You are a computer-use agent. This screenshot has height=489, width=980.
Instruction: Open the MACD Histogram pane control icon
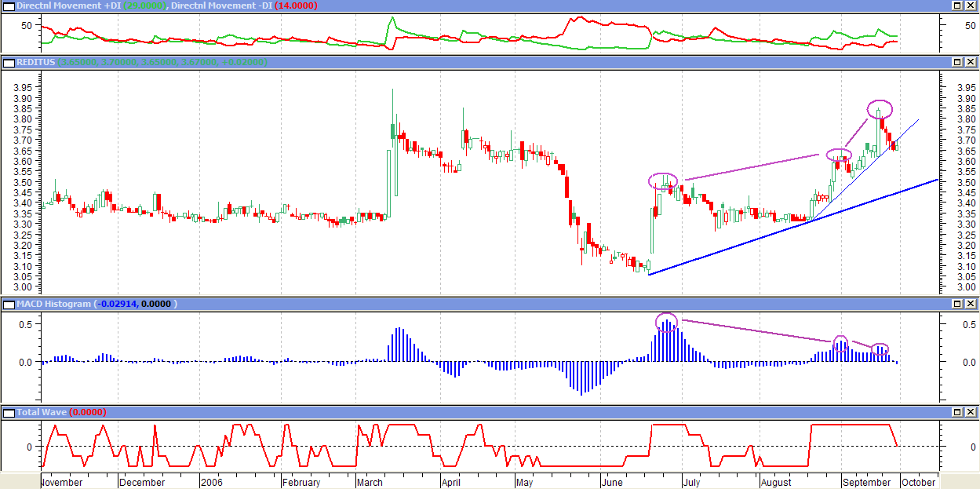click(x=9, y=304)
